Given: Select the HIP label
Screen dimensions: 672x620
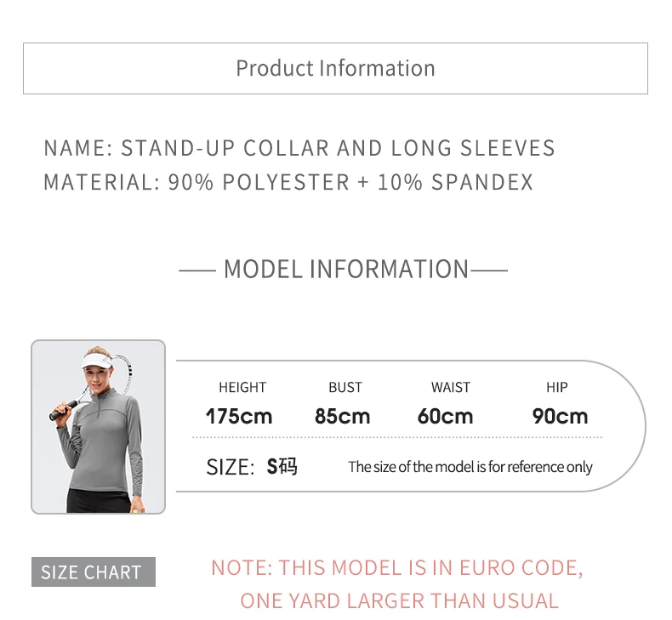Looking at the screenshot, I should point(556,387).
